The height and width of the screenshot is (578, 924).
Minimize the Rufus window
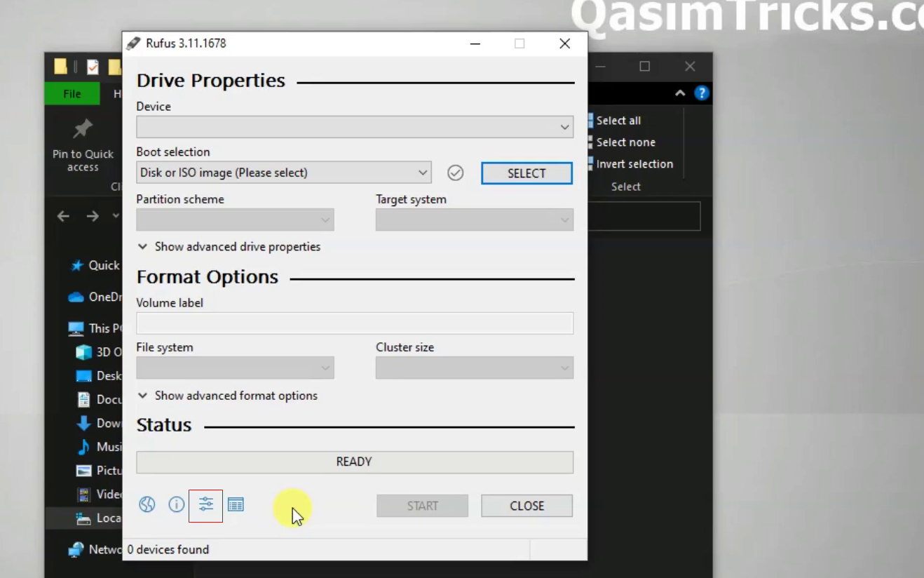coord(475,43)
